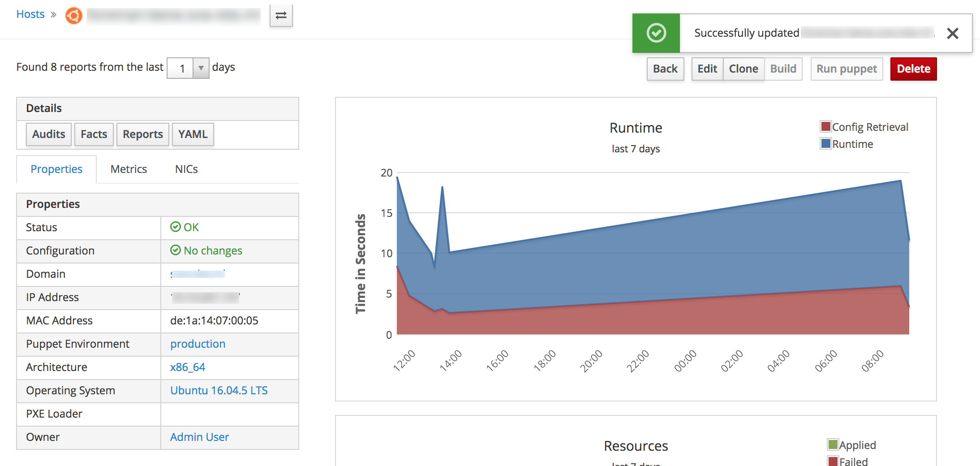Switch to the Metrics tab

(x=129, y=169)
